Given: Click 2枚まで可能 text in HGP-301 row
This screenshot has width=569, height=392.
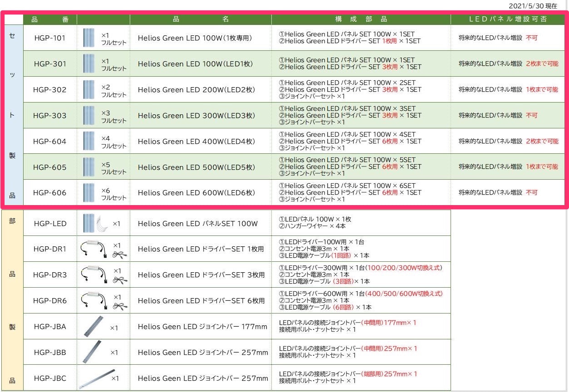Looking at the screenshot, I should [x=542, y=64].
